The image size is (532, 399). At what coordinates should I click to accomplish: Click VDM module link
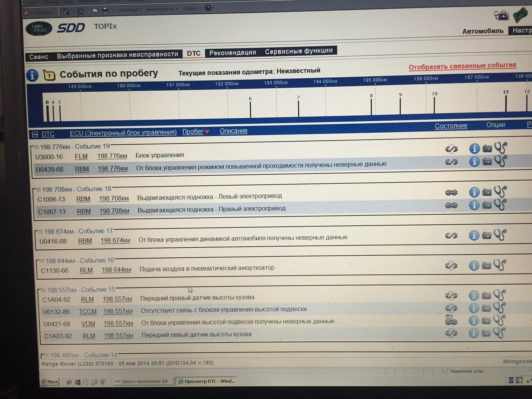click(x=88, y=324)
